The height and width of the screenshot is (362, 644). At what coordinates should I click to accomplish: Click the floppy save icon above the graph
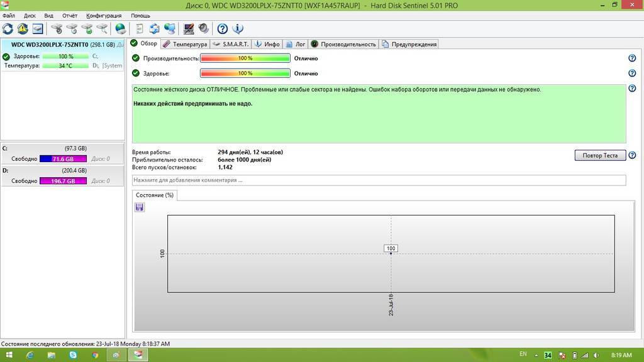[x=139, y=207]
